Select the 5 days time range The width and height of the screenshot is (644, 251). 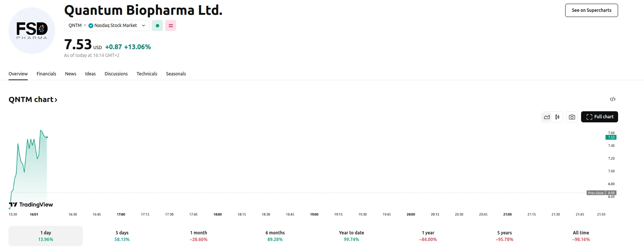pos(122,236)
